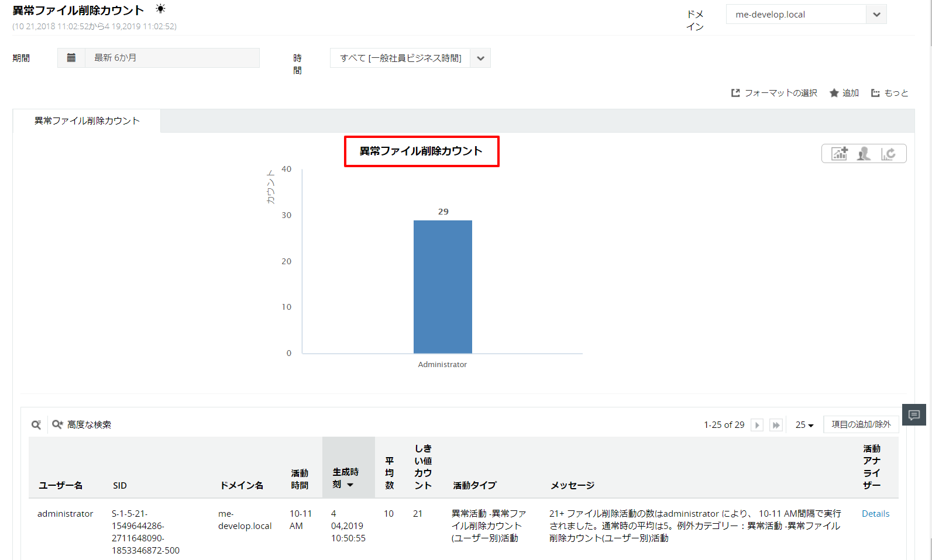Image resolution: width=932 pixels, height=560 pixels.
Task: Click フォーマットの選択 export option
Action: click(774, 93)
